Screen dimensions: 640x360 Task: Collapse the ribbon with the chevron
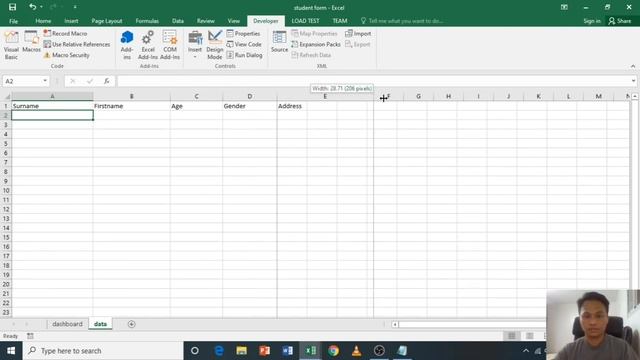[x=633, y=66]
